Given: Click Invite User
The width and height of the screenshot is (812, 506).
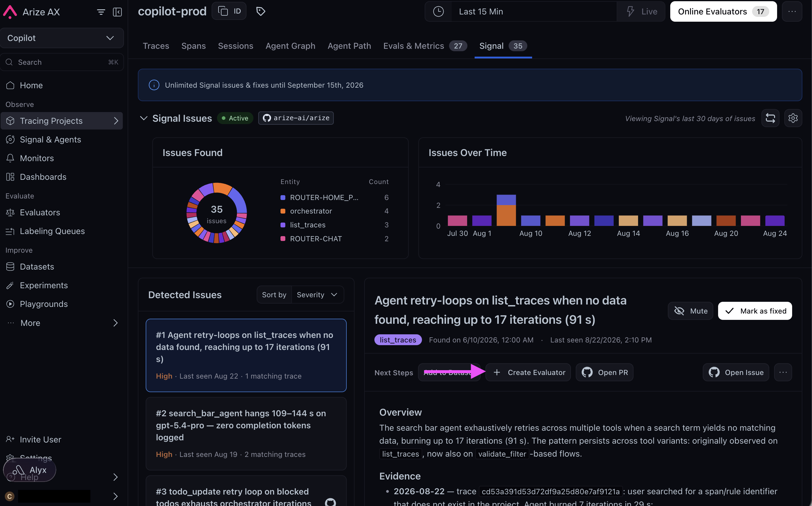Looking at the screenshot, I should [40, 439].
